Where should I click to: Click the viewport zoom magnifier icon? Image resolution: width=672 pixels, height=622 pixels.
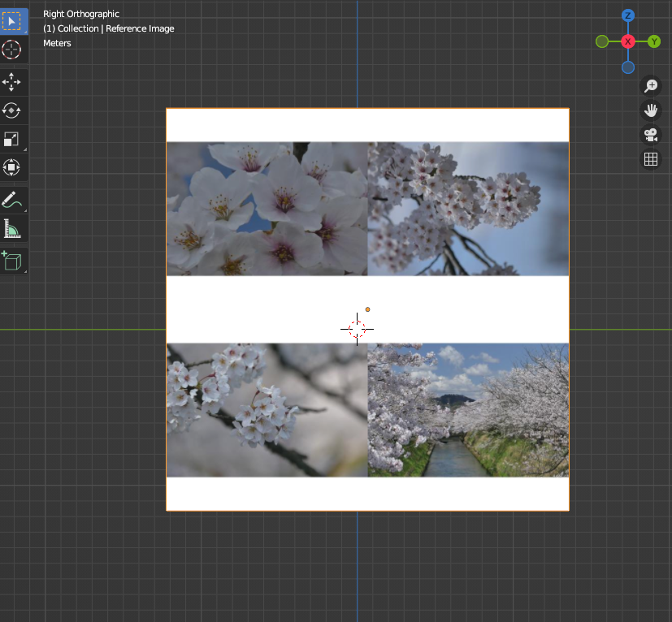coord(650,85)
